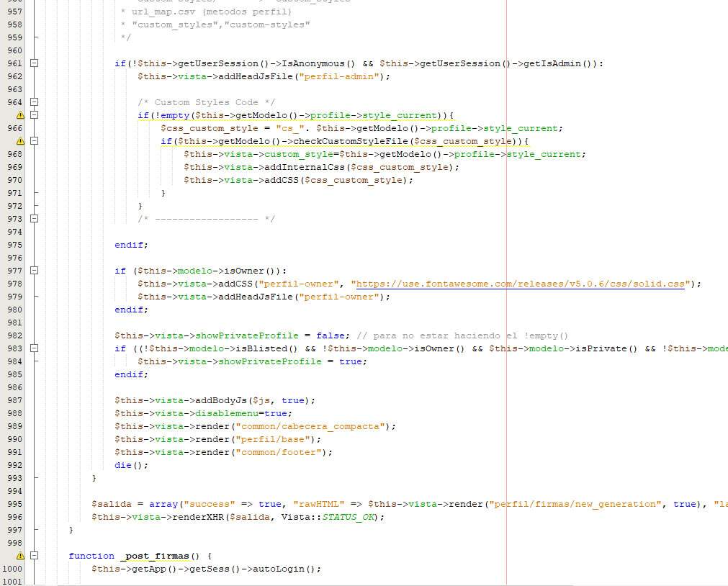The height and width of the screenshot is (586, 728).
Task: Click the "cs_" string on line 966
Action: tap(290, 128)
